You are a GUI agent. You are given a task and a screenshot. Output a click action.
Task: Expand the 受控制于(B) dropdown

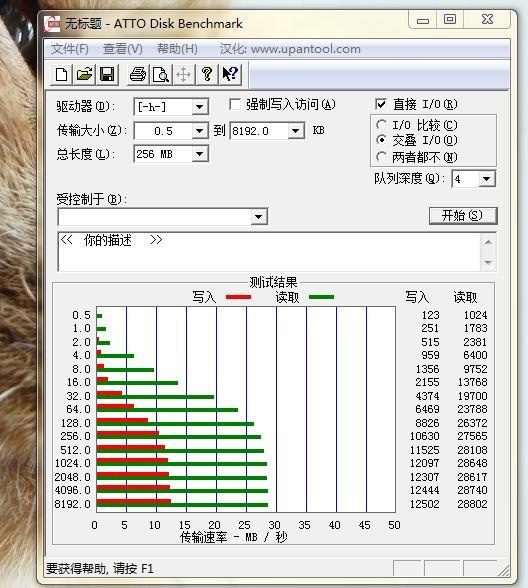[258, 217]
